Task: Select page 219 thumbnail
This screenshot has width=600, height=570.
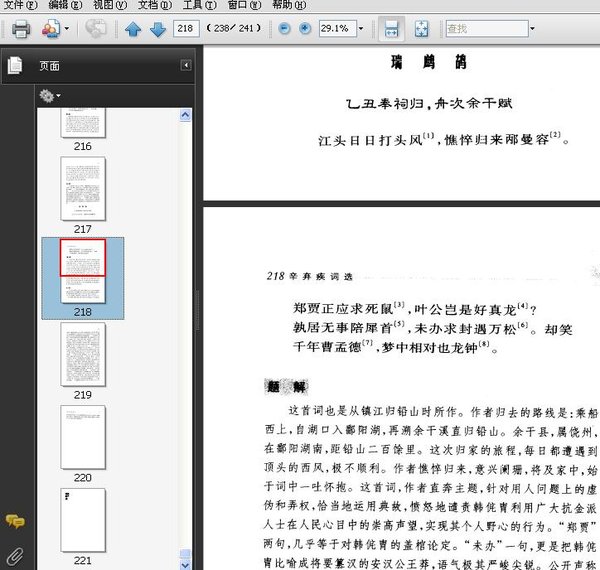Action: pyautogui.click(x=82, y=355)
